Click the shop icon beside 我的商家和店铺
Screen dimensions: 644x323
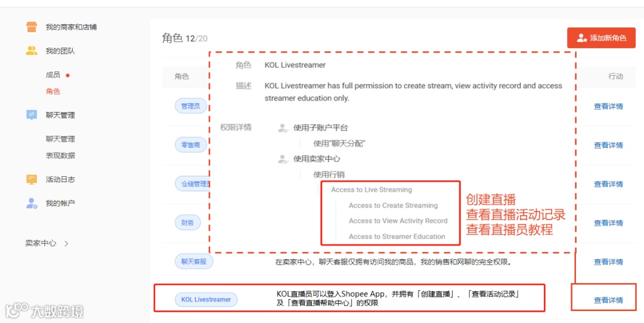coord(32,27)
